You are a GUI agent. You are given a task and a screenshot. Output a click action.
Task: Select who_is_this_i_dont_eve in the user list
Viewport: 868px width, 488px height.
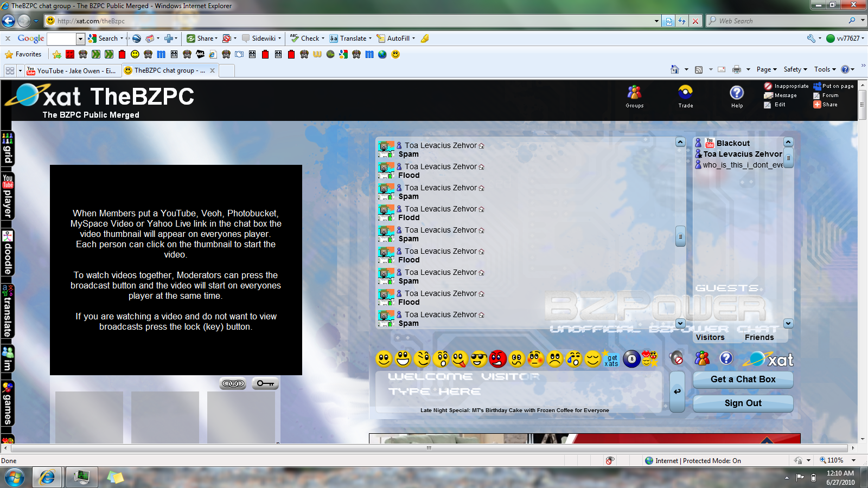pyautogui.click(x=738, y=165)
